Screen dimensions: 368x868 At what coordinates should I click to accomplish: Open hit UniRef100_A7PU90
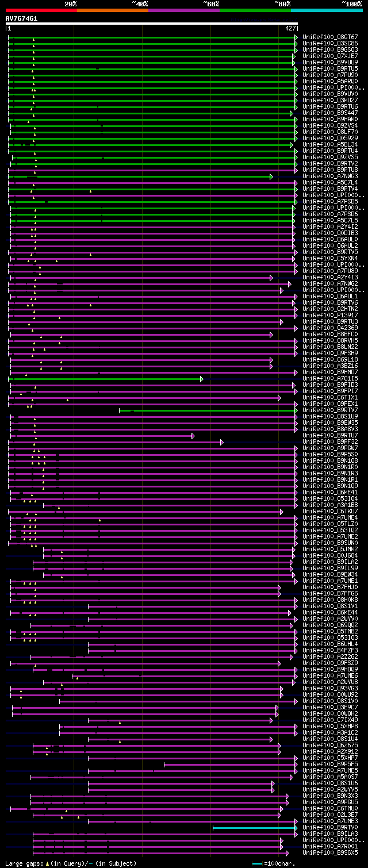tap(330, 75)
